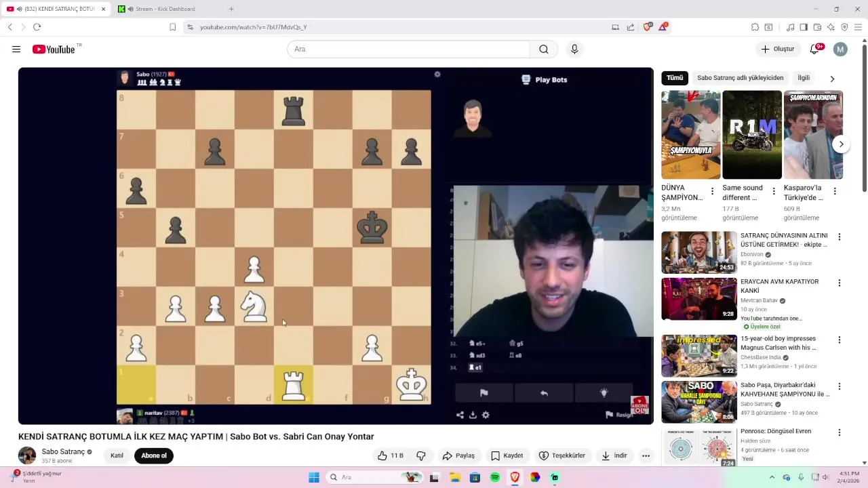Image resolution: width=868 pixels, height=488 pixels.
Task: Like the video with thumbs up
Action: coord(390,455)
